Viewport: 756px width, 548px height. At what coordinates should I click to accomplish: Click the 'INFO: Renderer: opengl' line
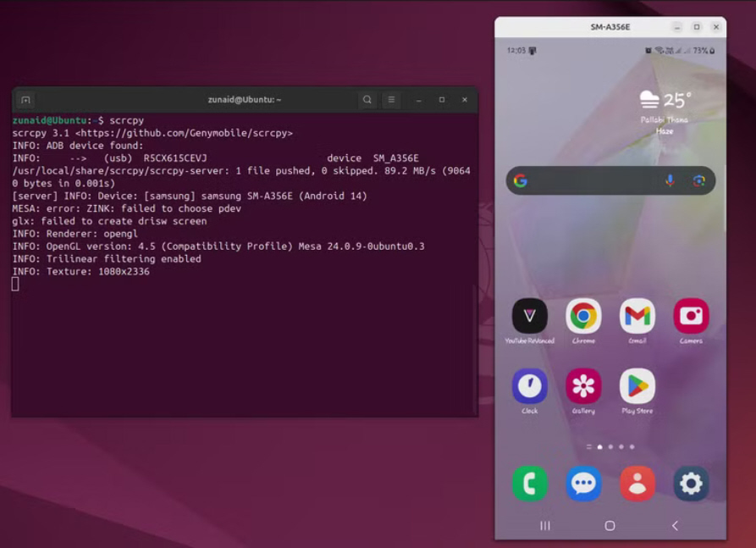click(x=75, y=234)
